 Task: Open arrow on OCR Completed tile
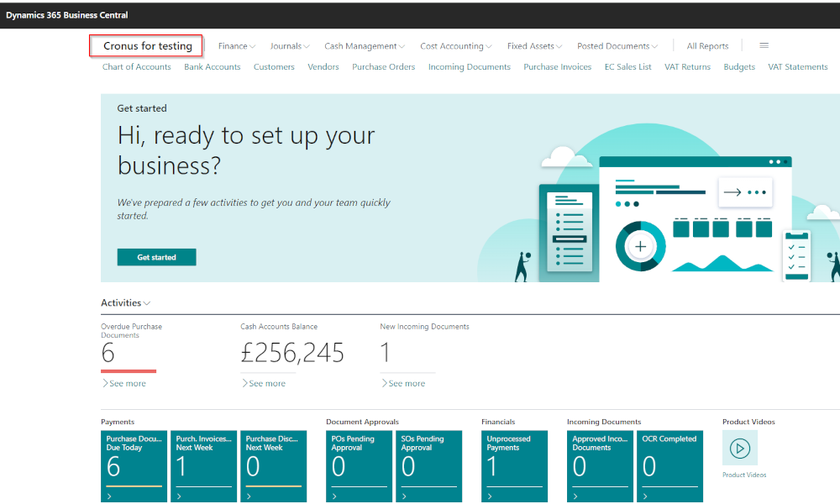645,496
